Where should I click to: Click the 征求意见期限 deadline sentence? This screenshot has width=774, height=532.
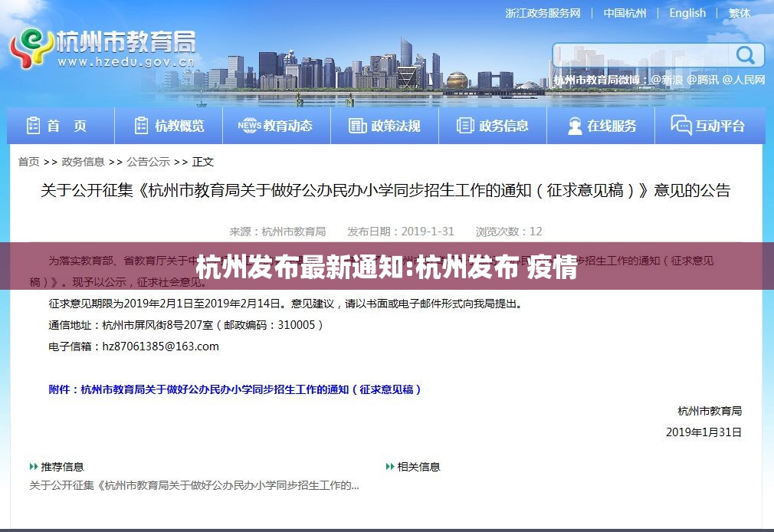(x=285, y=304)
